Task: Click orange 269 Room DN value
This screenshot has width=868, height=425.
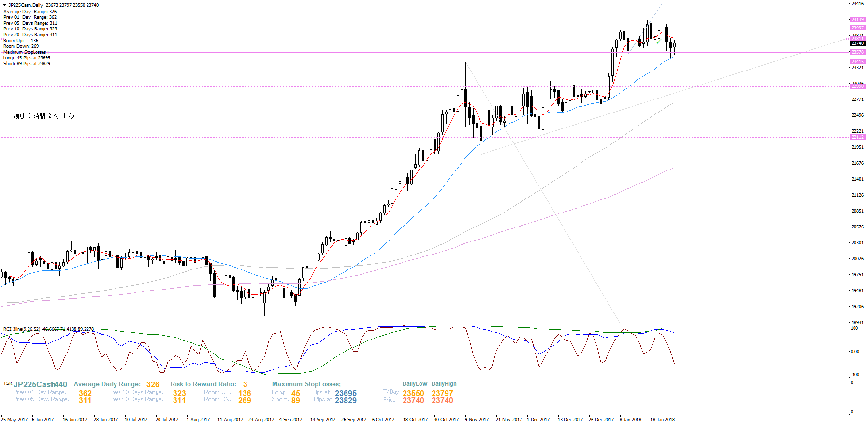Action: 245,401
